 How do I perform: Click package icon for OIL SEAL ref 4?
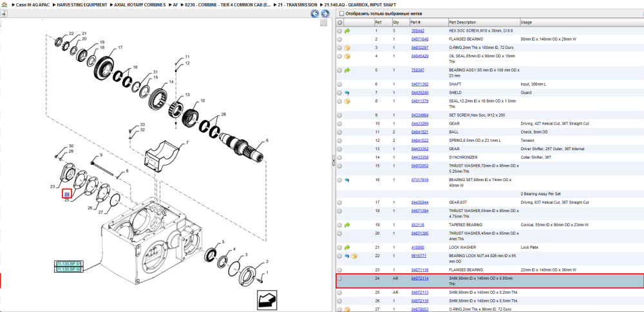point(347,56)
